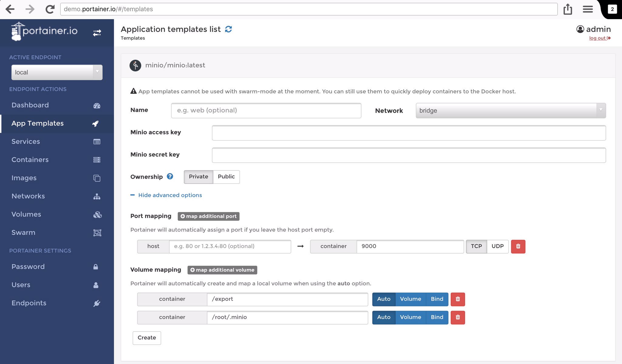
Task: Click the sidebar toggle arrows icon
Action: [97, 33]
